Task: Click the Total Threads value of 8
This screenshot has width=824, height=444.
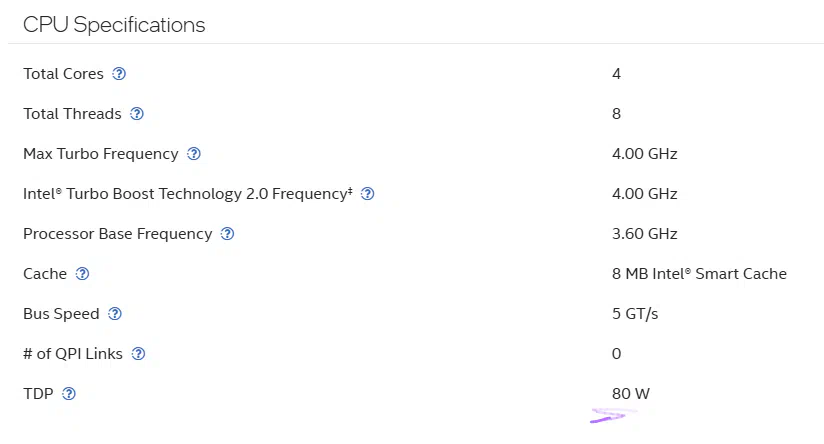Action: 616,114
